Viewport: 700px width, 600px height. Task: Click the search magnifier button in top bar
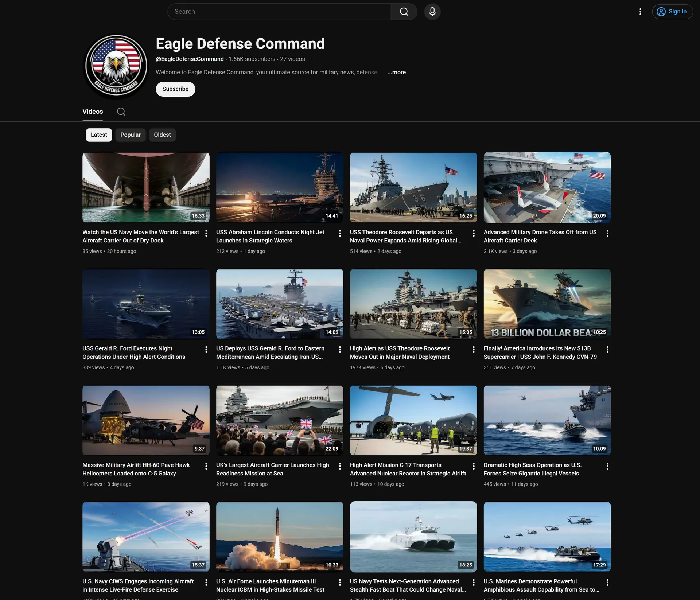404,12
